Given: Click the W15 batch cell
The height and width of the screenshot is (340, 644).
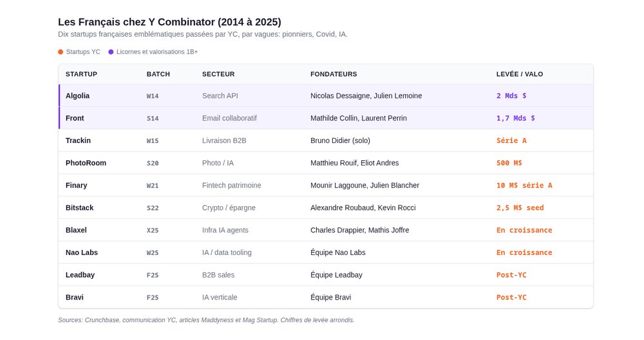Looking at the screenshot, I should pyautogui.click(x=153, y=140).
